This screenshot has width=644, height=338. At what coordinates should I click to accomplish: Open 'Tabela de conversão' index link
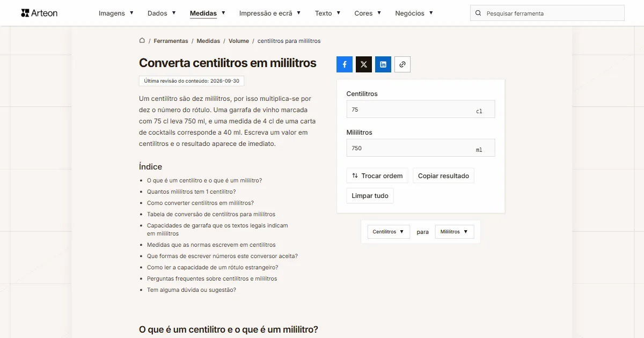[x=211, y=214]
